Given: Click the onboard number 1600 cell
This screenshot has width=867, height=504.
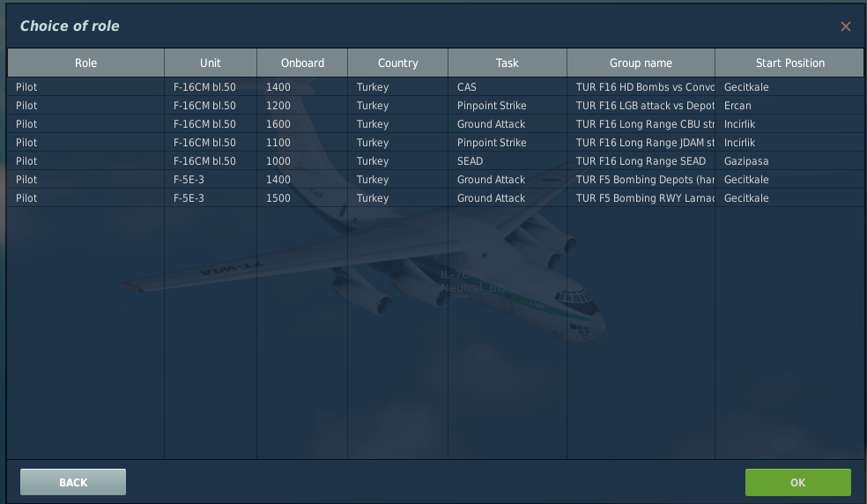Looking at the screenshot, I should click(278, 124).
